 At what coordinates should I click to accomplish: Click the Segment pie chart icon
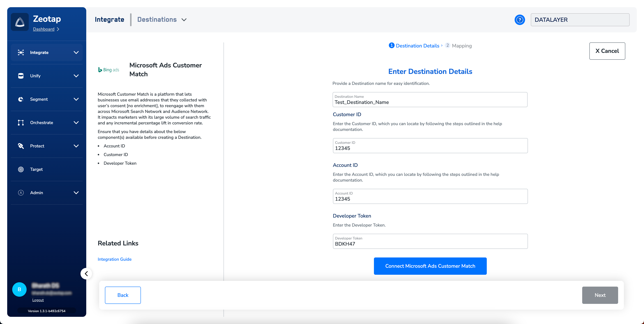tap(21, 99)
